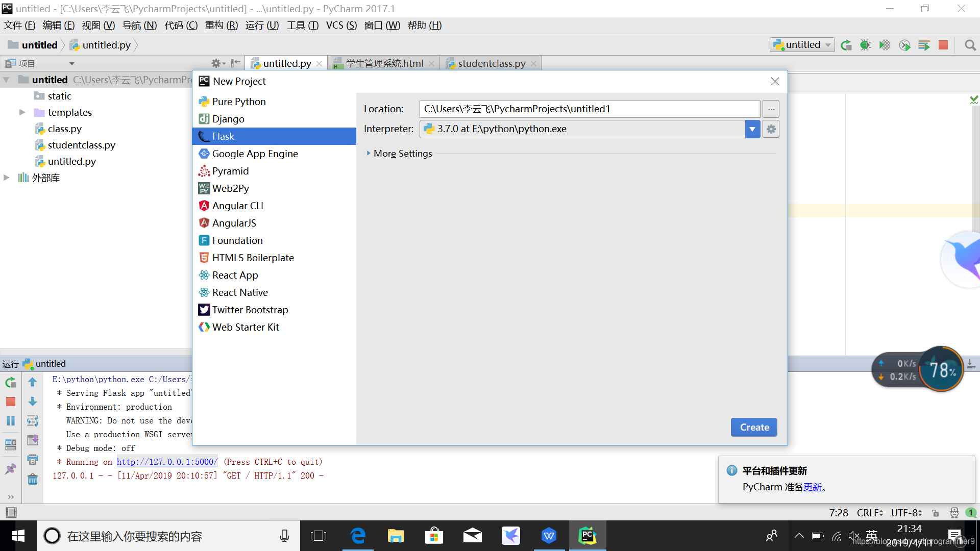Viewport: 980px width, 551px height.
Task: Open untitled run configuration dropdown
Action: (802, 45)
